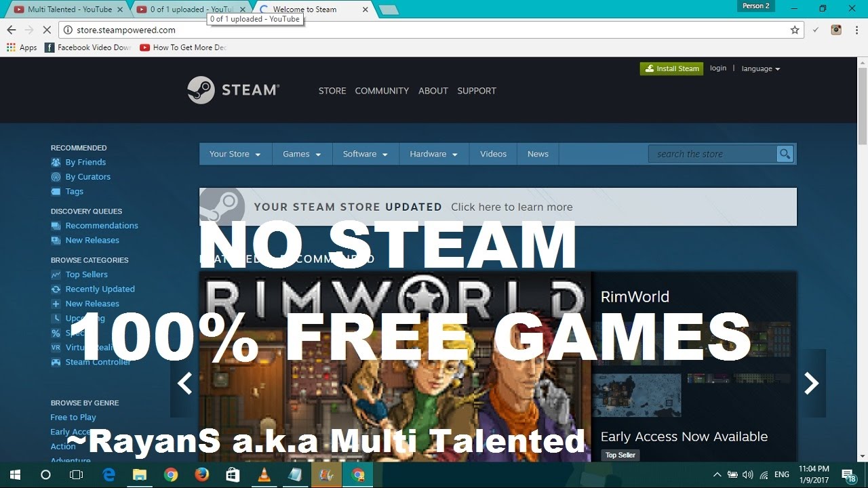This screenshot has height=488, width=868.
Task: Open VLC media player from taskbar
Action: pos(264,474)
